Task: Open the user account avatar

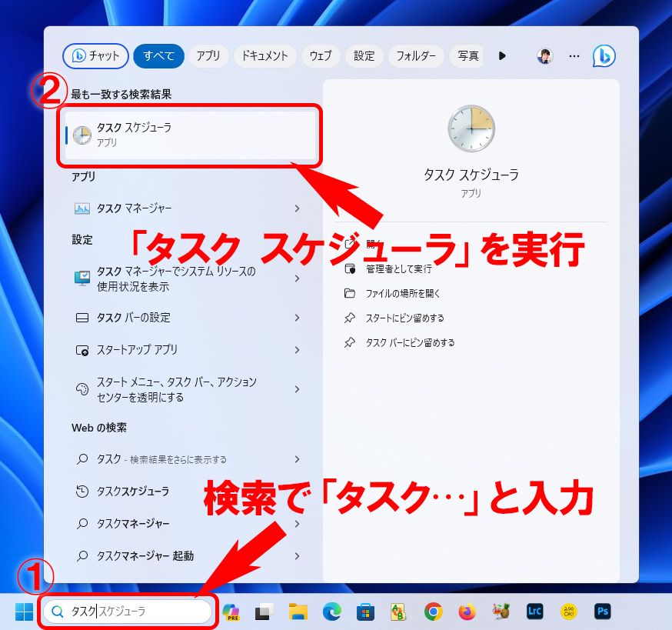Action: click(x=544, y=55)
